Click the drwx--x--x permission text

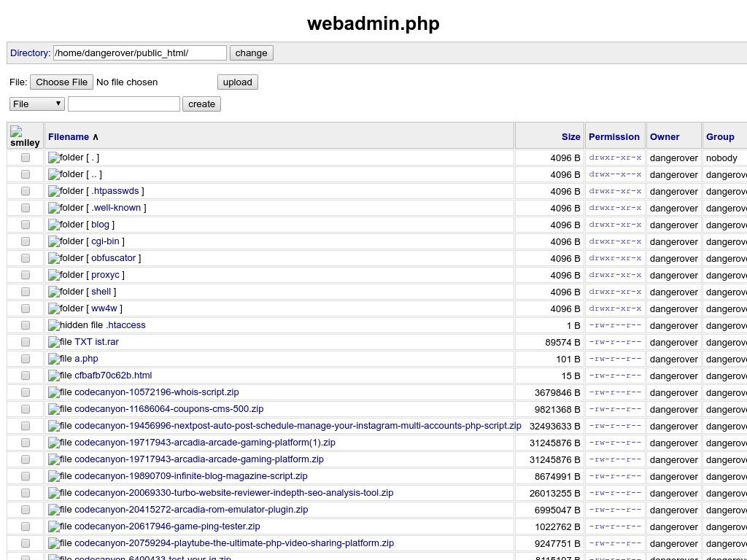point(615,174)
